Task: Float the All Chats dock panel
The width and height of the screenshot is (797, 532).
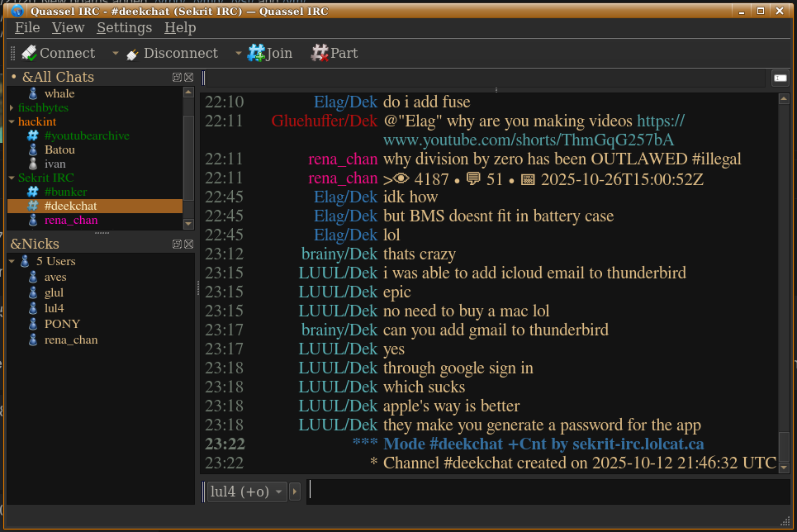Action: [x=177, y=78]
